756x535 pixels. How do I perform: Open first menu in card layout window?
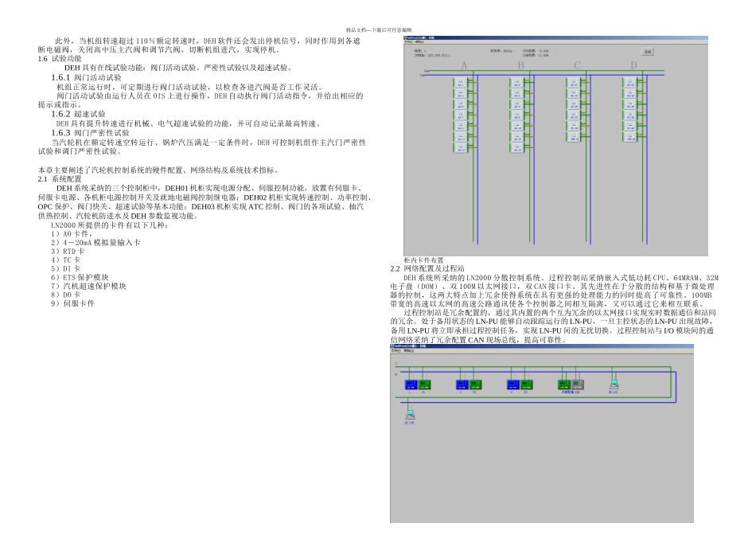pos(407,42)
